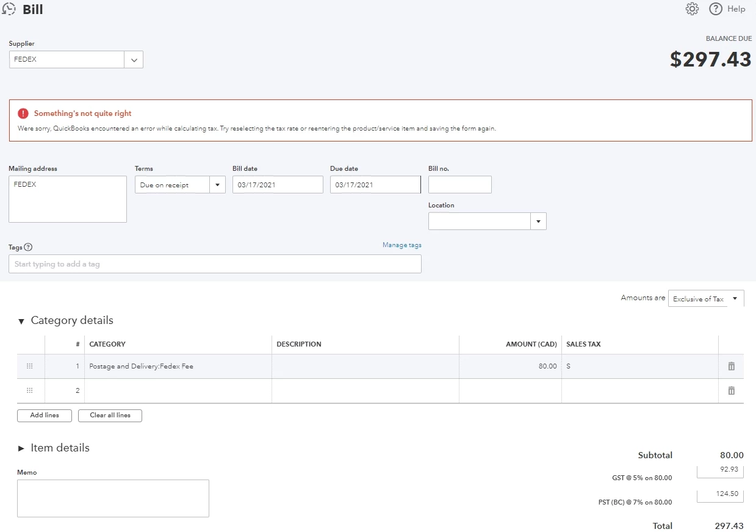Image resolution: width=756 pixels, height=532 pixels.
Task: Click the Subtotal 80.00 value
Action: click(732, 455)
